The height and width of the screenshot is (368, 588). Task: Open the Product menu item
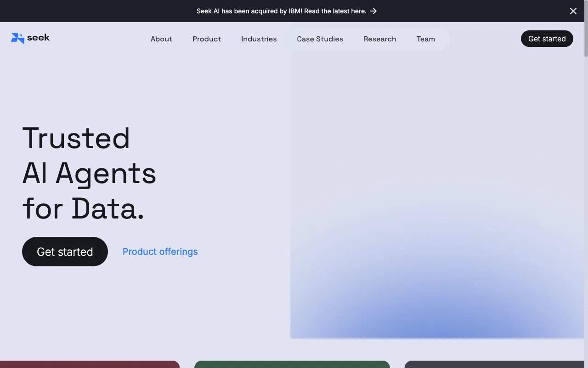pyautogui.click(x=207, y=39)
